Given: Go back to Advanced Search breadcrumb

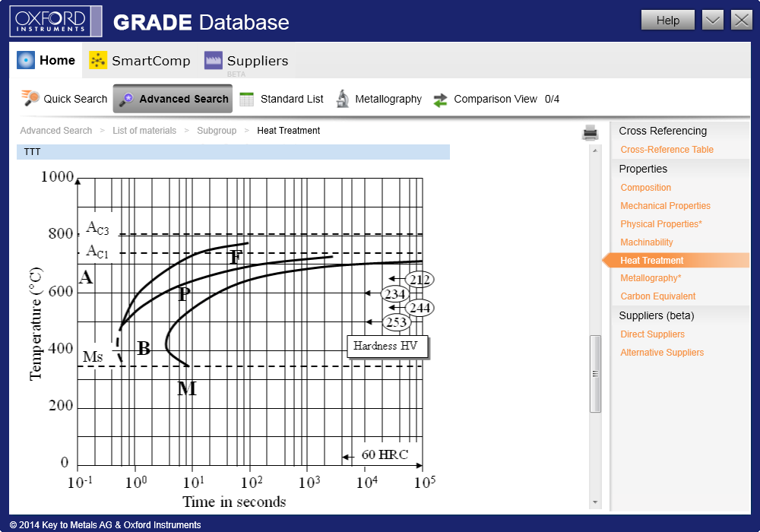Looking at the screenshot, I should 55,130.
